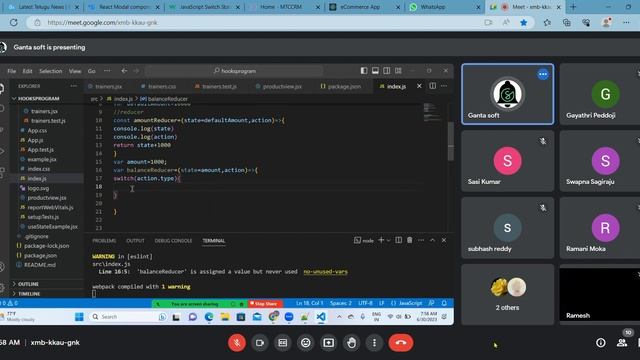Close the terminal panel X
Viewport: 640px width, 360px height.
(444, 240)
